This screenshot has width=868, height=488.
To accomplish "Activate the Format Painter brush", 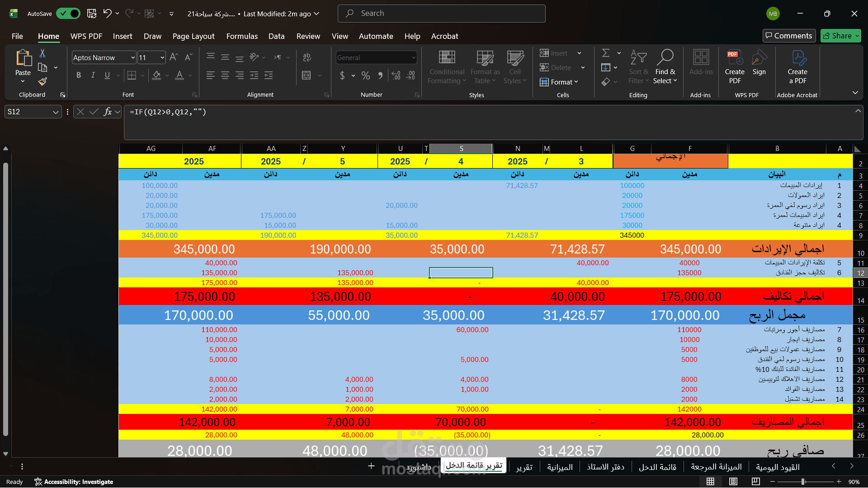I will point(42,81).
